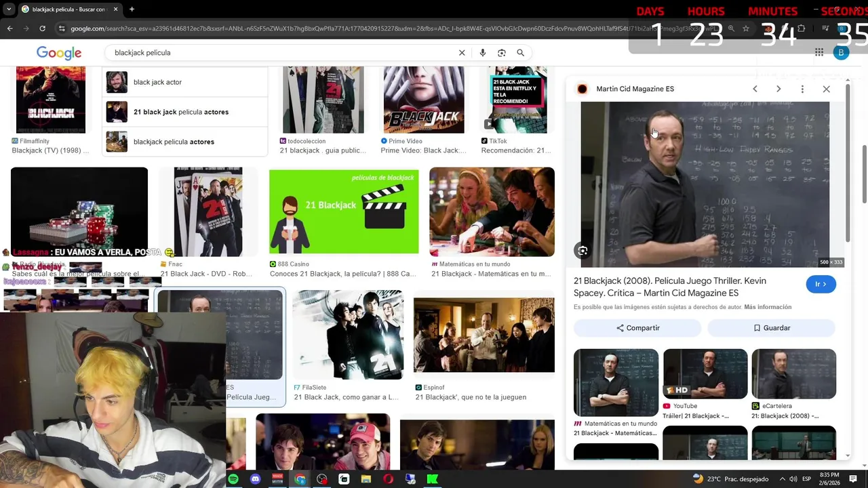Go back in browser history

[x=9, y=28]
